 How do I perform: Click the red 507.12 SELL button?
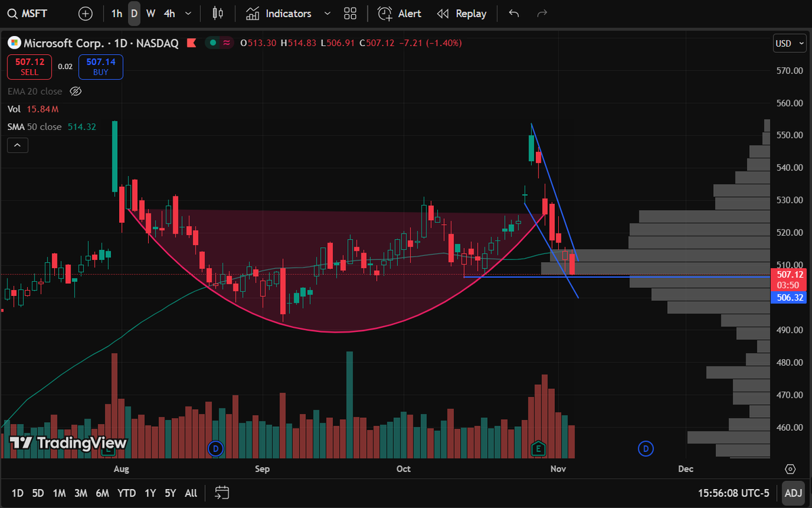pos(29,67)
